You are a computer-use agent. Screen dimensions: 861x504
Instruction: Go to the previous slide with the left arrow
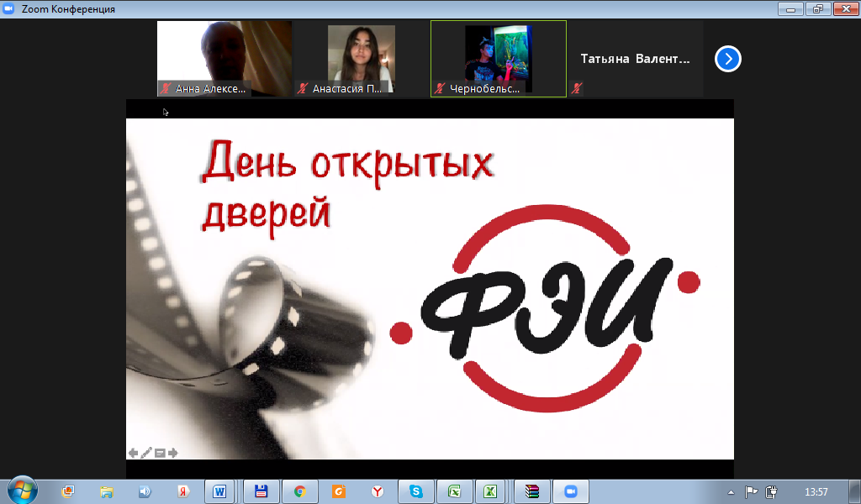133,453
